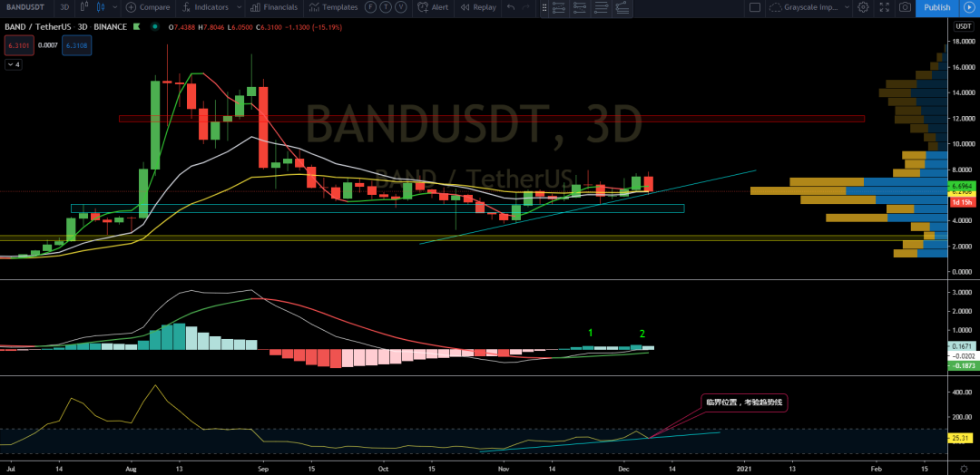
Task: Open the Alert creation tool
Action: (433, 7)
